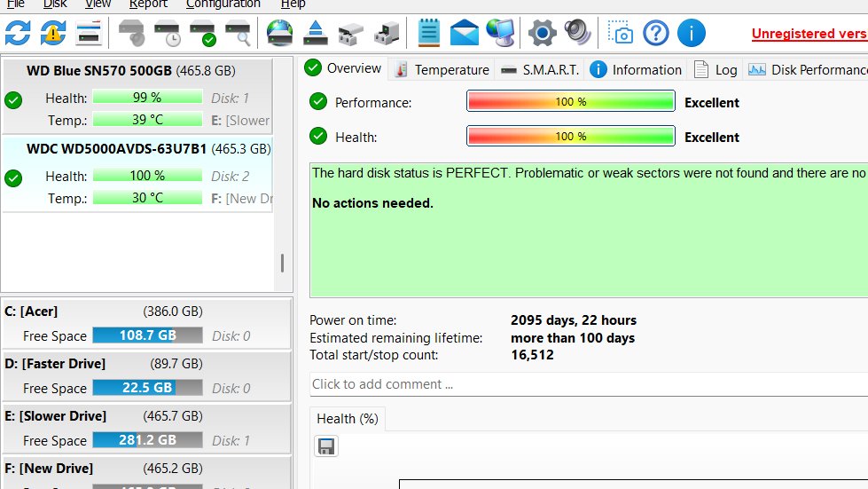Image resolution: width=868 pixels, height=489 pixels.
Task: Click the Overview Health 100 % gradient bar
Action: [571, 136]
